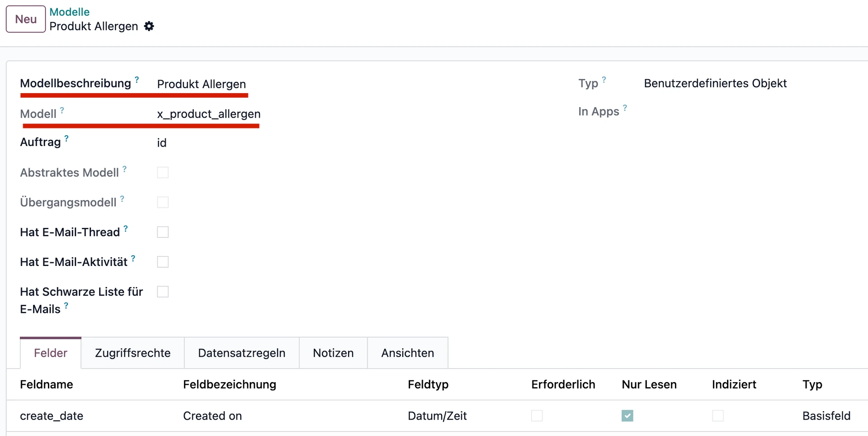Switch to the Notizen tab
The height and width of the screenshot is (436, 868).
(x=333, y=353)
